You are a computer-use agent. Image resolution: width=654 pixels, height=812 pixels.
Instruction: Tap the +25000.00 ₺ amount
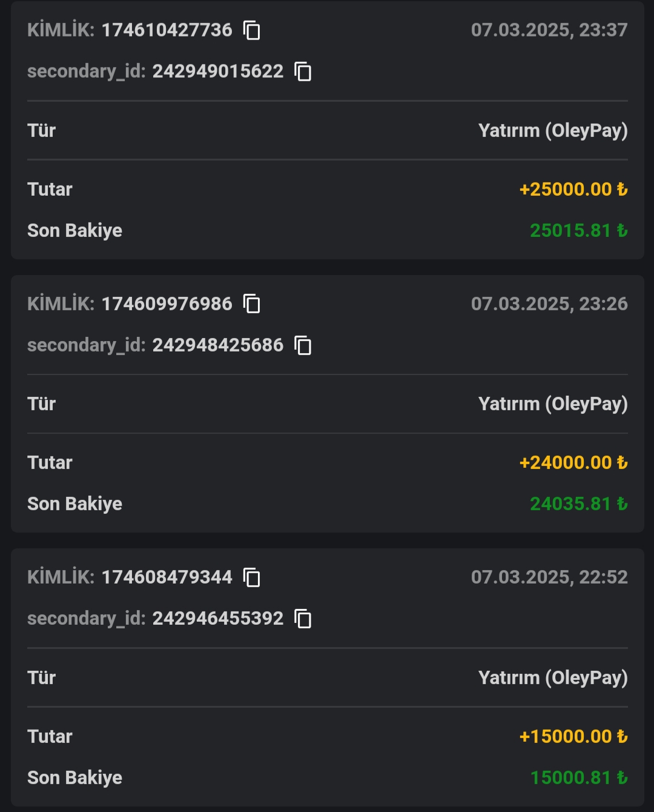point(573,189)
